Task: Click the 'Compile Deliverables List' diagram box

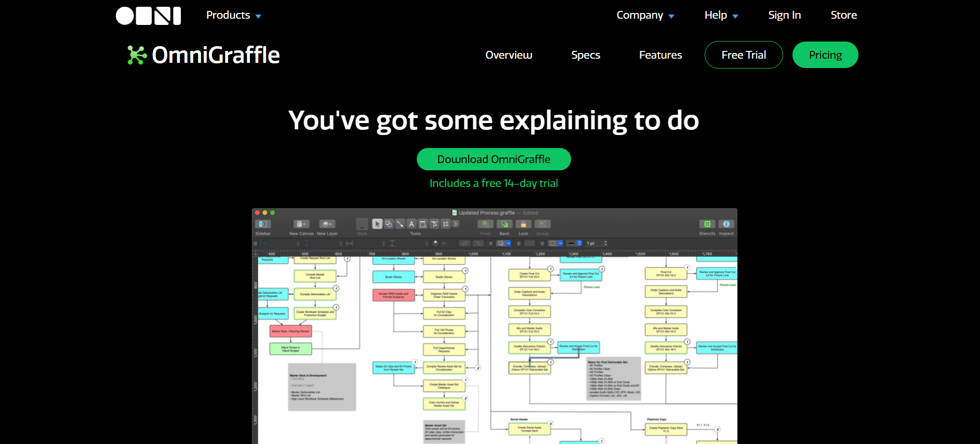Action: point(315,294)
